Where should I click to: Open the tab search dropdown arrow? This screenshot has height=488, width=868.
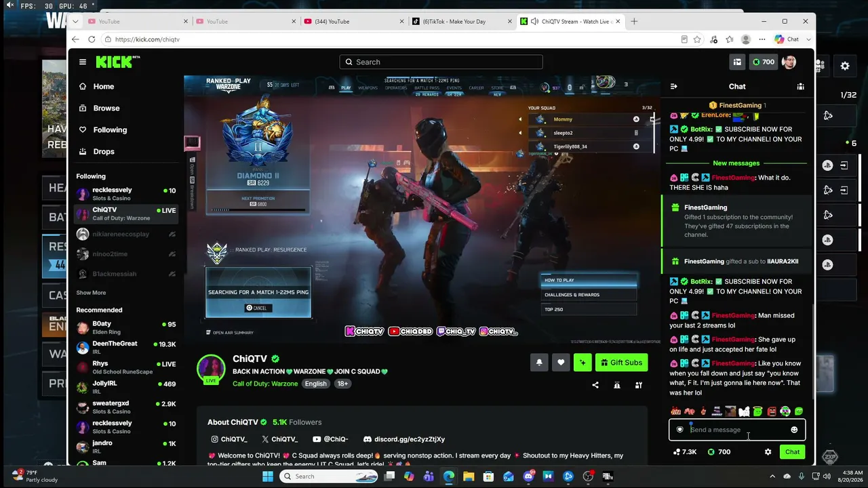[75, 21]
